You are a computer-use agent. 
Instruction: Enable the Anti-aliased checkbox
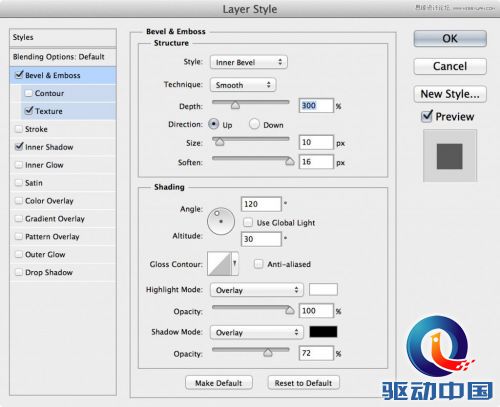pos(258,264)
